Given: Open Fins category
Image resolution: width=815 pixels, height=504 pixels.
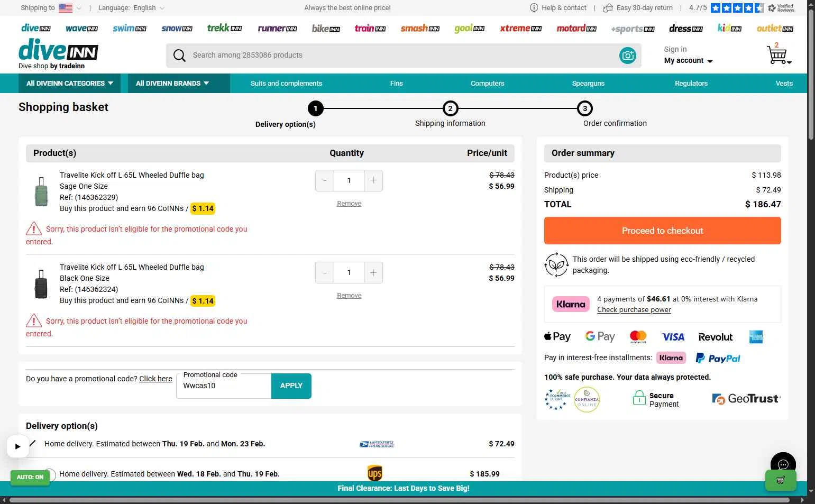Looking at the screenshot, I should pos(396,84).
